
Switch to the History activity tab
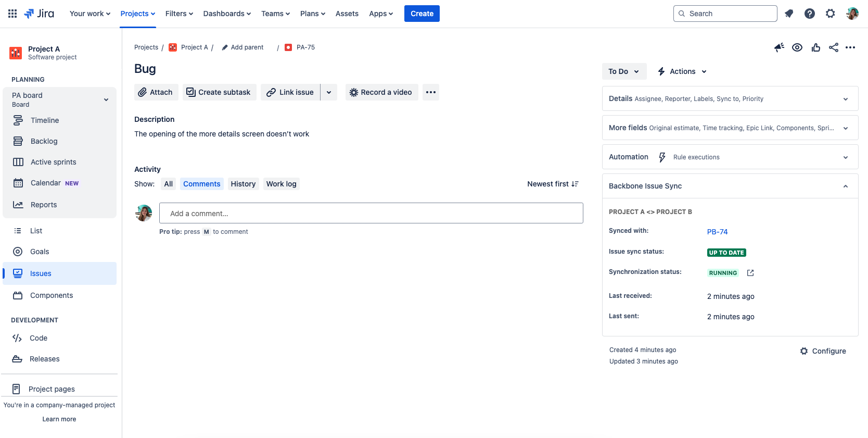(x=243, y=184)
